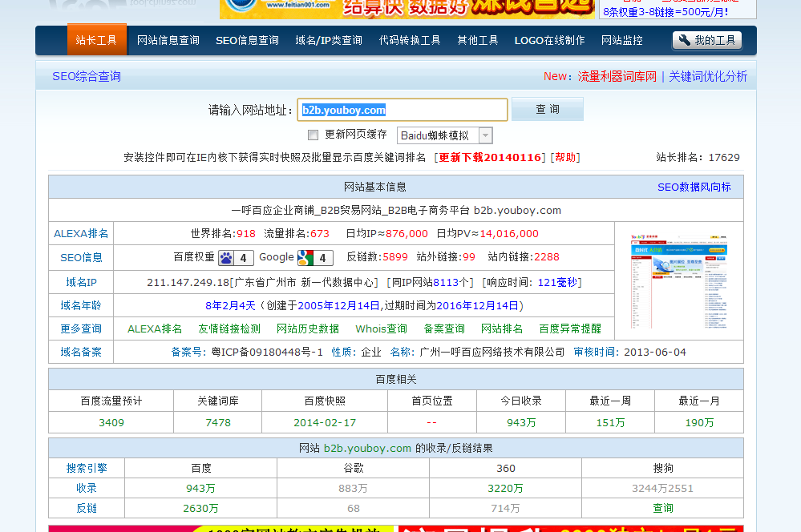Screen dimensions: 801x532
Task: Open the LOGO在线制作 menu item
Action: 549,40
